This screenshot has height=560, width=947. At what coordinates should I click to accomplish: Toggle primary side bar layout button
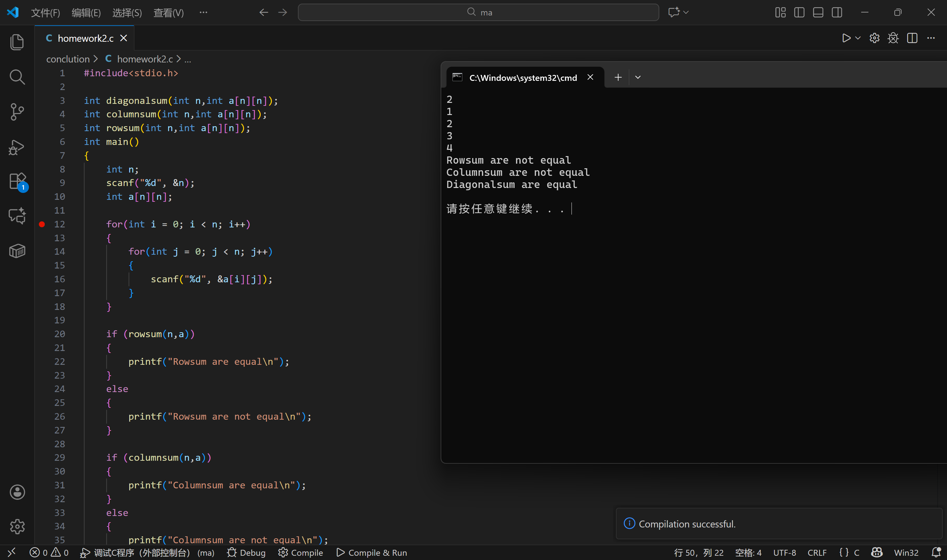(799, 12)
